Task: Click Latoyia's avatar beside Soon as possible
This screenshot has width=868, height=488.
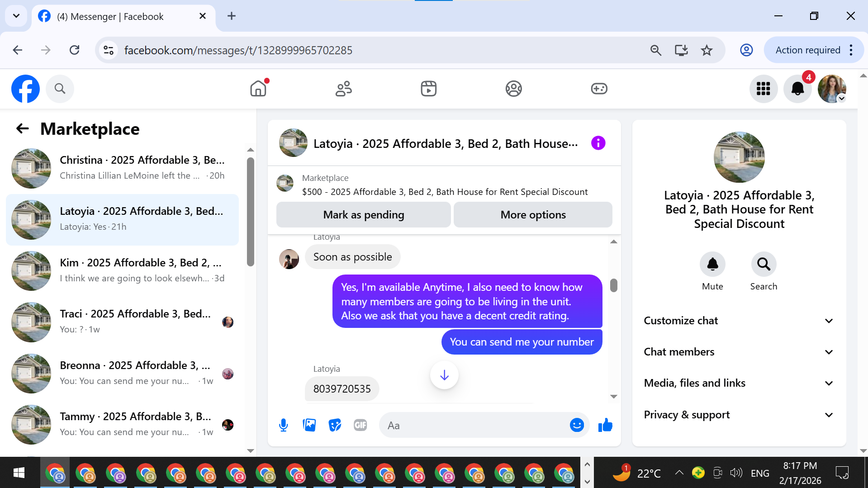Action: point(289,259)
